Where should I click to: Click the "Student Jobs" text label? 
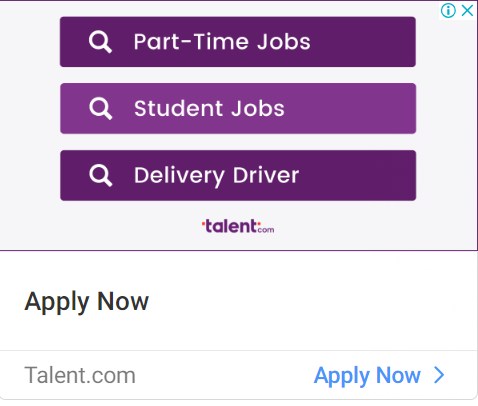tap(209, 109)
